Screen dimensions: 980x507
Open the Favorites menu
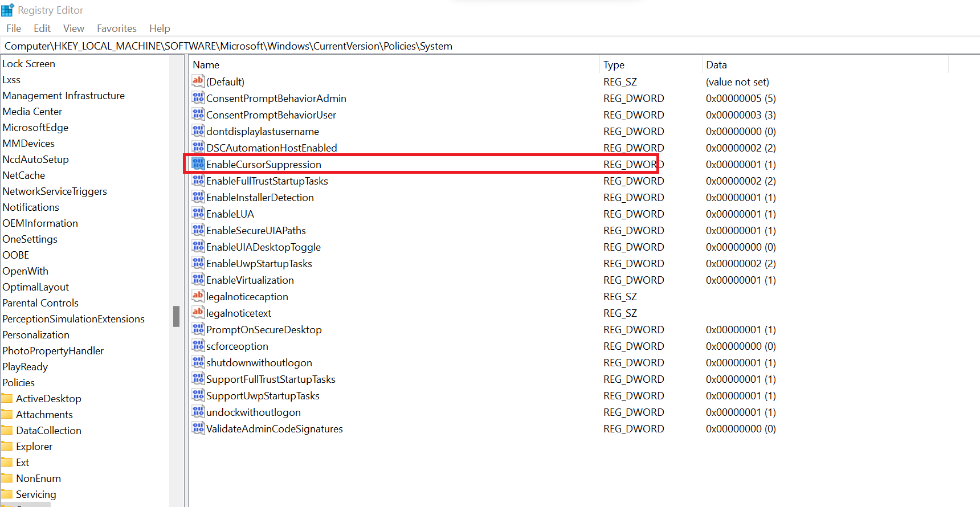pyautogui.click(x=116, y=28)
